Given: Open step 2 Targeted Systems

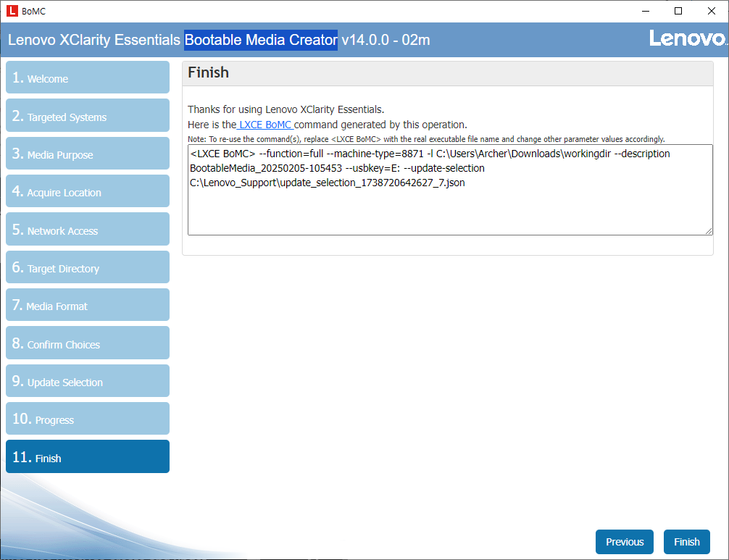Looking at the screenshot, I should pos(88,115).
